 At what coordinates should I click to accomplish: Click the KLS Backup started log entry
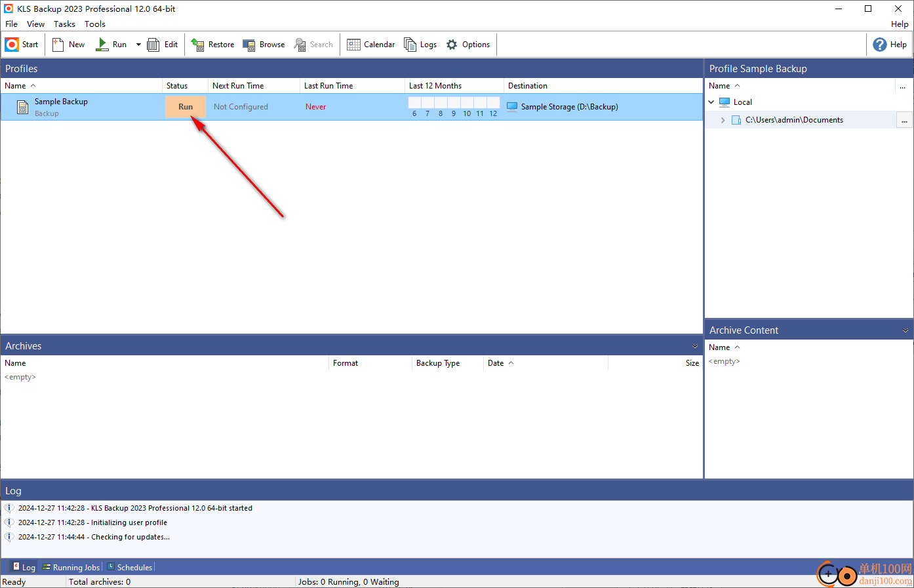[x=135, y=508]
